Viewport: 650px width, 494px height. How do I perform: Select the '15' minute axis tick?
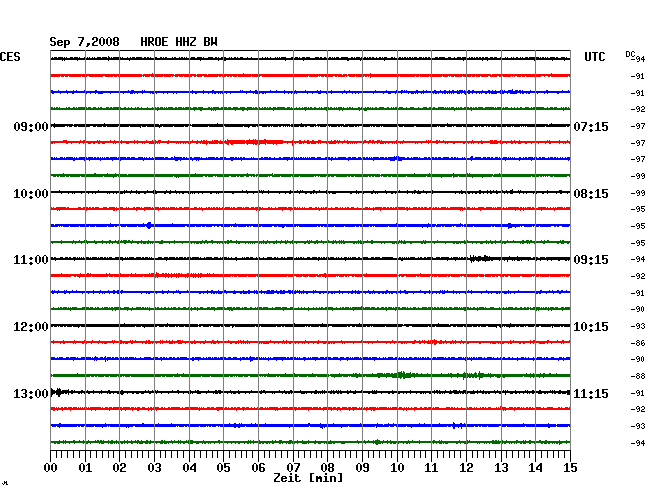point(570,467)
